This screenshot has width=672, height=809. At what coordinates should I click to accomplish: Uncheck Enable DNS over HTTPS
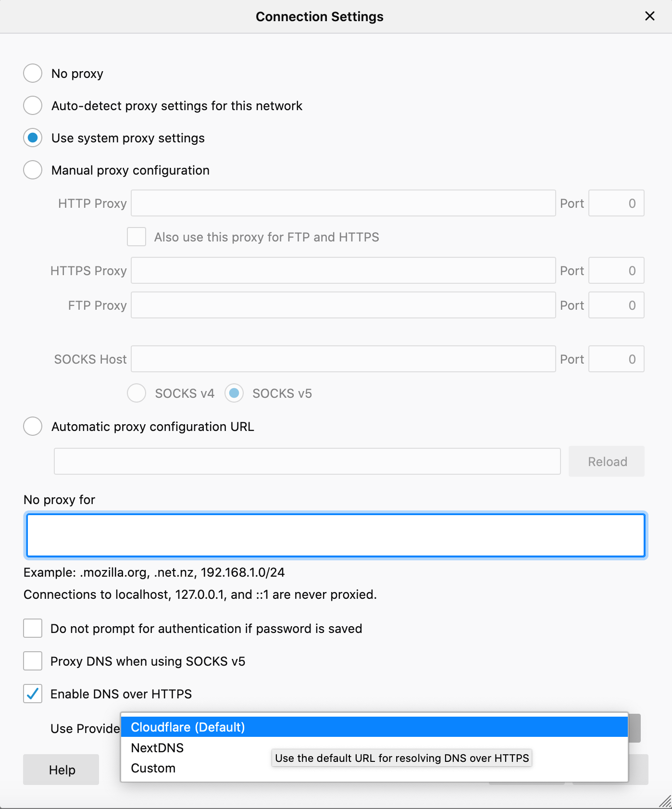pyautogui.click(x=33, y=694)
